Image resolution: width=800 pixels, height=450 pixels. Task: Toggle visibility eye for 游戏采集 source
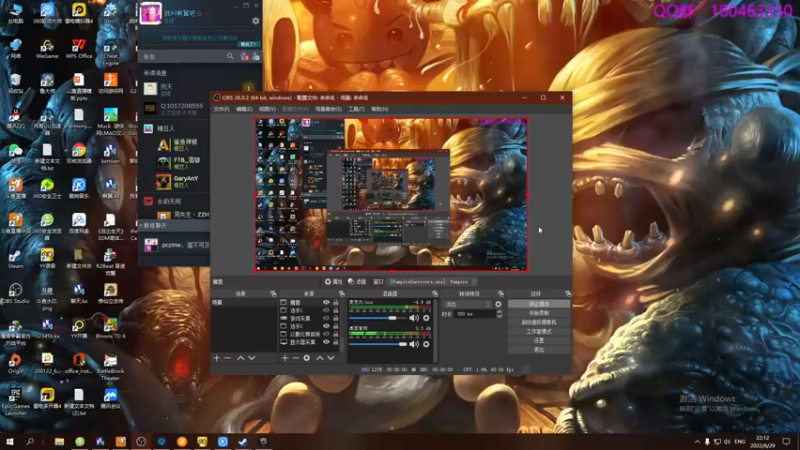(x=326, y=318)
